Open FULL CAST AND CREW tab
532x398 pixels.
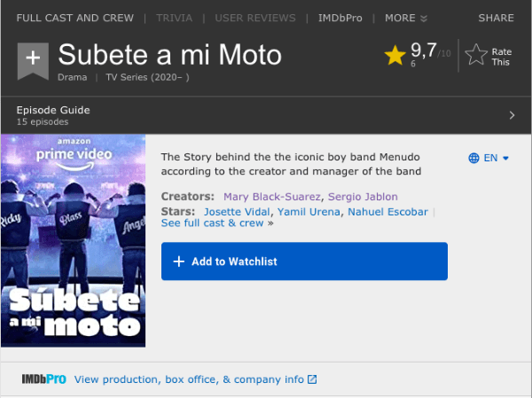[74, 18]
